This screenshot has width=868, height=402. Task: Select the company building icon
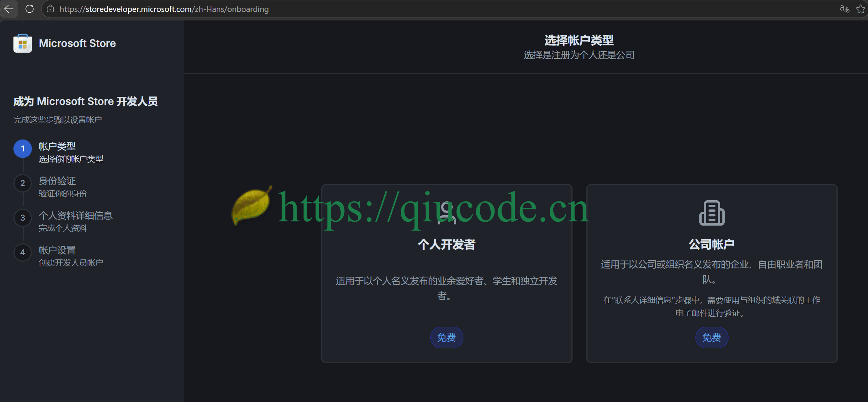712,213
